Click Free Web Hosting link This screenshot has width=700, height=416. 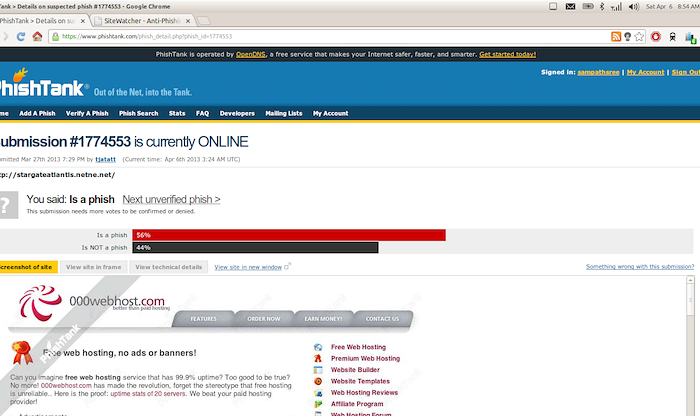pos(358,347)
